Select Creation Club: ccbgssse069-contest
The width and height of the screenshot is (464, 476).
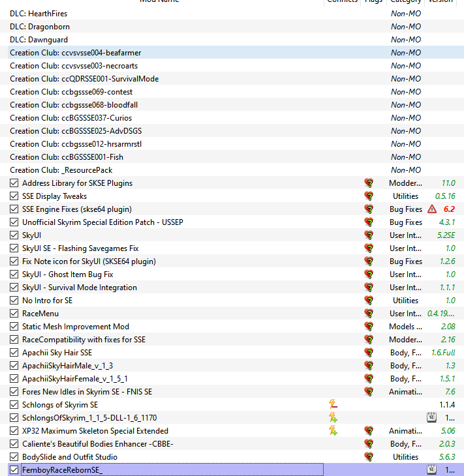coord(232,92)
